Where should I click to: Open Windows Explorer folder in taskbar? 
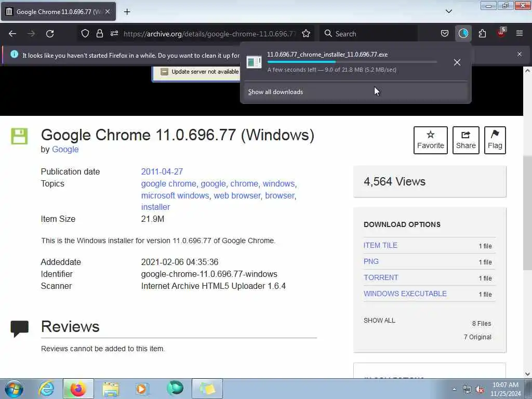(111, 389)
